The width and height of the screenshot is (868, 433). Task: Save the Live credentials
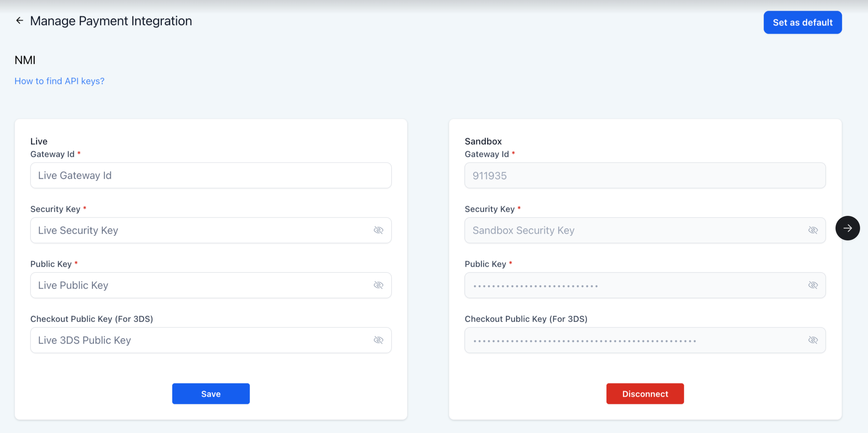point(211,393)
